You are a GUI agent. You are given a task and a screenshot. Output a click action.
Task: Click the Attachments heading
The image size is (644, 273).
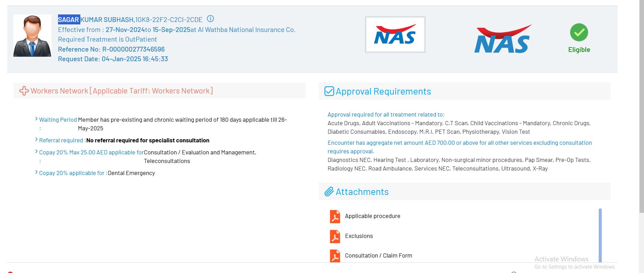coord(362,192)
